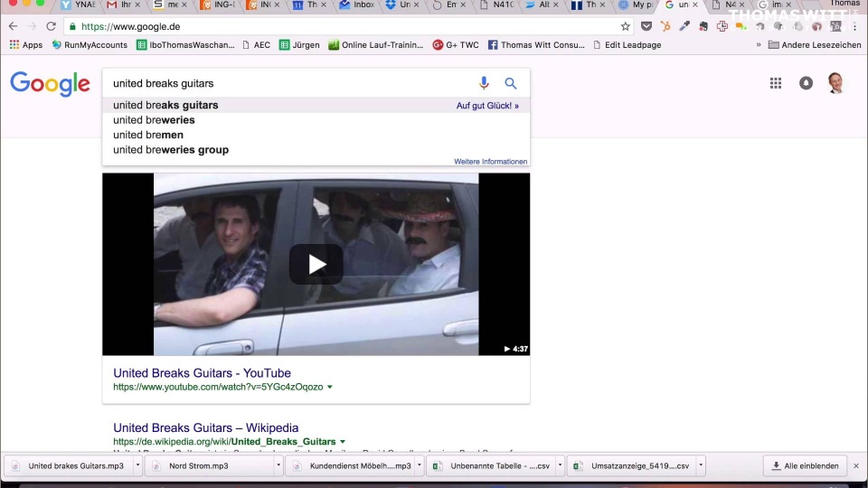
Task: Open downloaded United brakes Guitars.mp3
Action: pos(70,466)
